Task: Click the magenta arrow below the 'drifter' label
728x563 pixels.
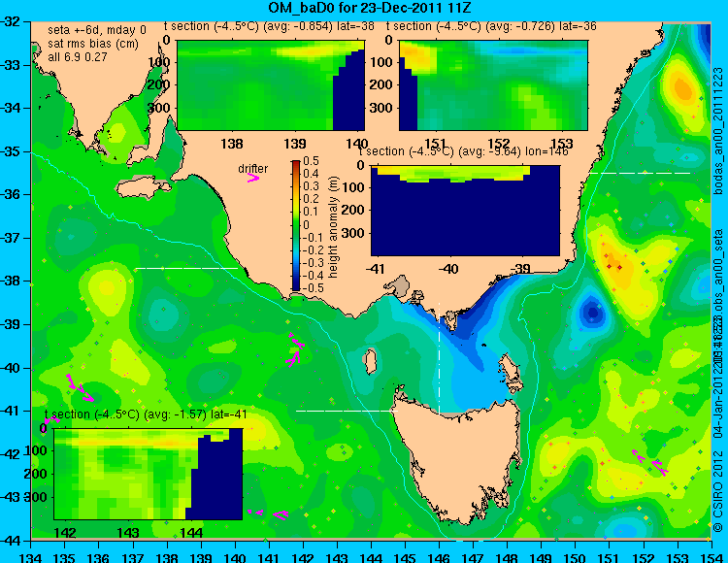Action: (x=253, y=178)
